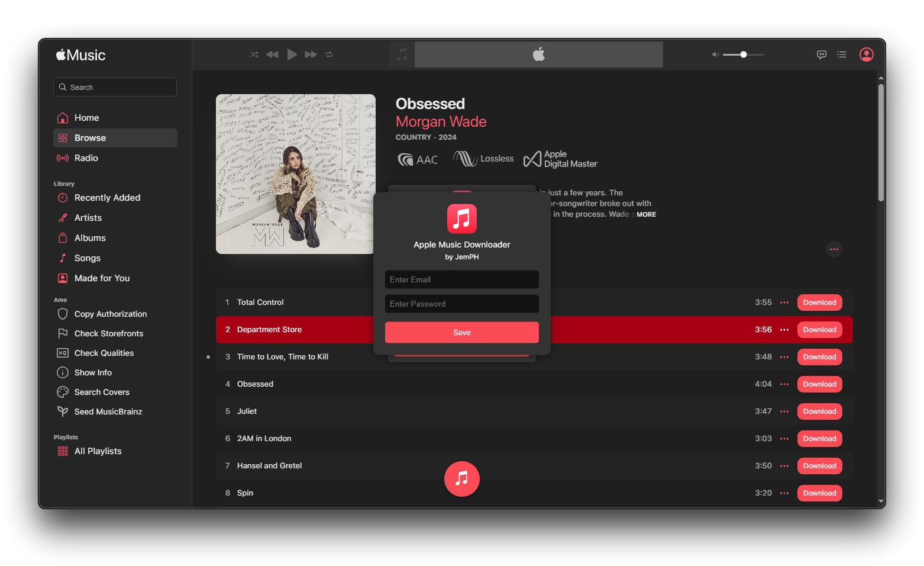Adjust the volume slider
The height and width of the screenshot is (566, 924).
pos(744,54)
